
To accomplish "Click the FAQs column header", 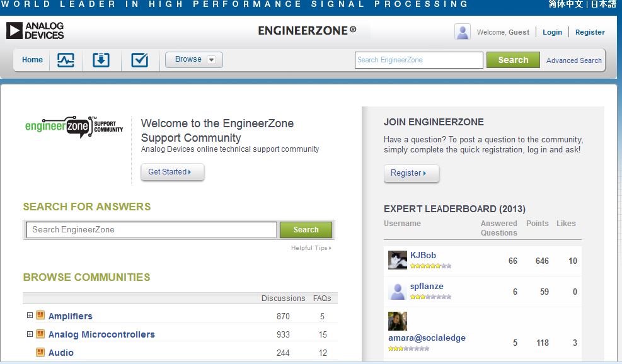I will click(x=321, y=298).
